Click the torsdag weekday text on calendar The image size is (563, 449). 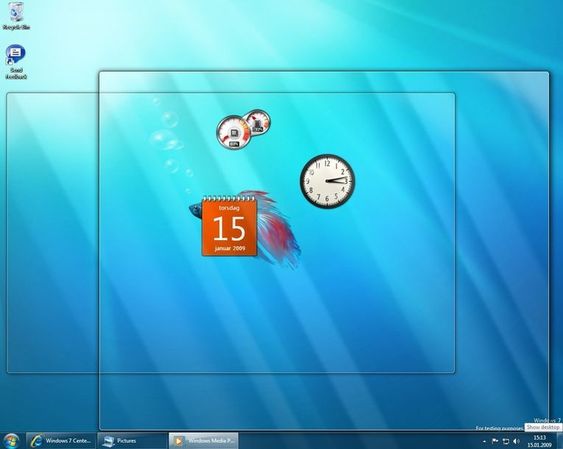click(229, 207)
